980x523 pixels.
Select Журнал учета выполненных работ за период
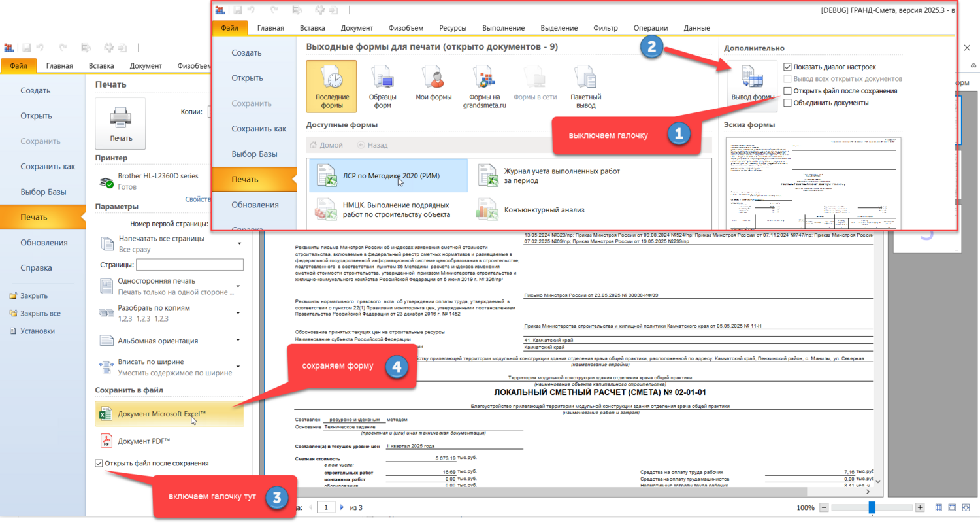tap(549, 175)
